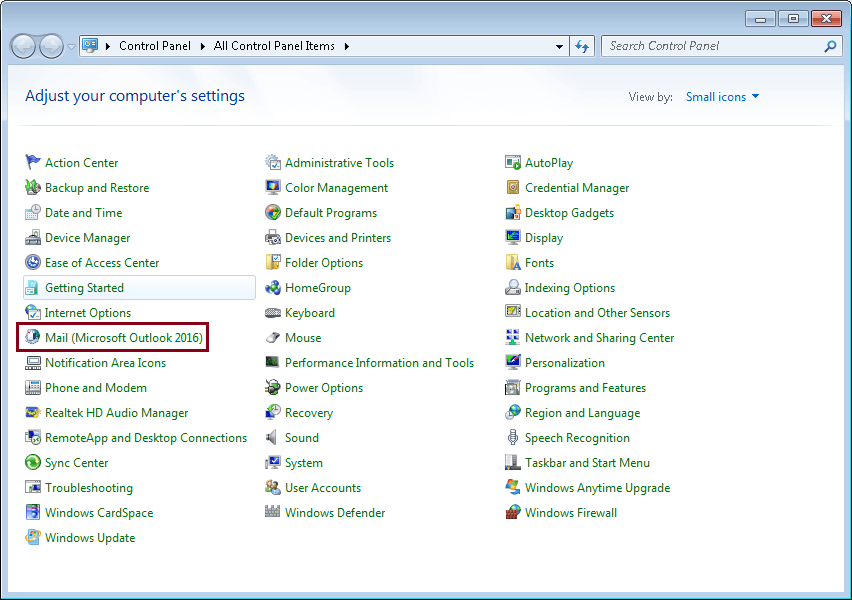Expand the address bar history dropdown arrow
This screenshot has width=852, height=600.
559,46
